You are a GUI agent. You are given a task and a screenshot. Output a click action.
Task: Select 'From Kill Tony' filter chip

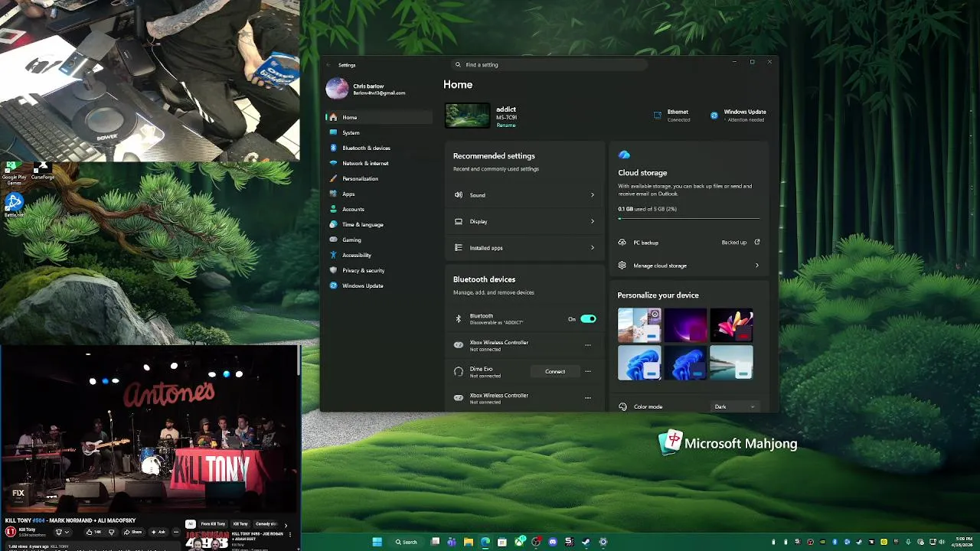point(213,524)
